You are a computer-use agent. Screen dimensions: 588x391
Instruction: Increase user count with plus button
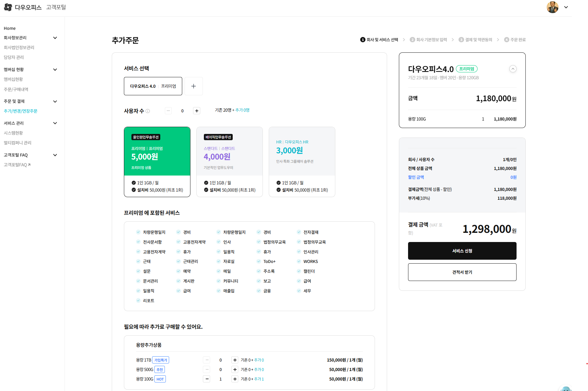click(x=197, y=111)
